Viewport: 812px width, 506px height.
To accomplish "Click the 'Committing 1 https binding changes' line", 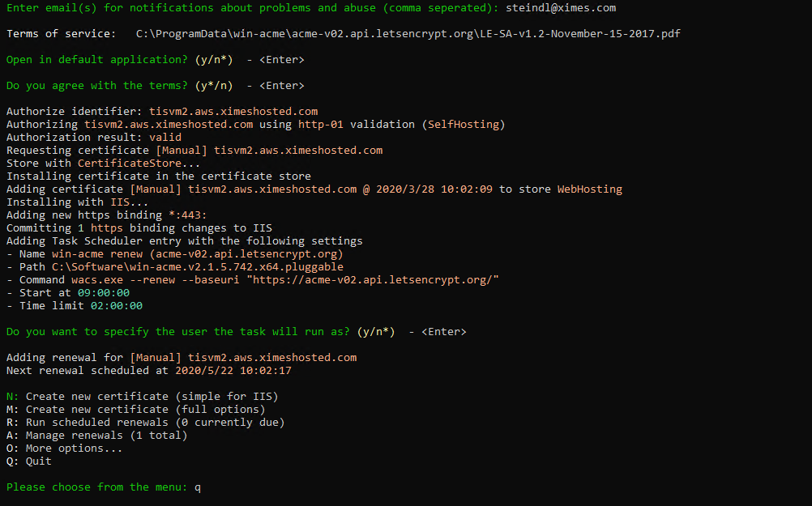I will (139, 227).
